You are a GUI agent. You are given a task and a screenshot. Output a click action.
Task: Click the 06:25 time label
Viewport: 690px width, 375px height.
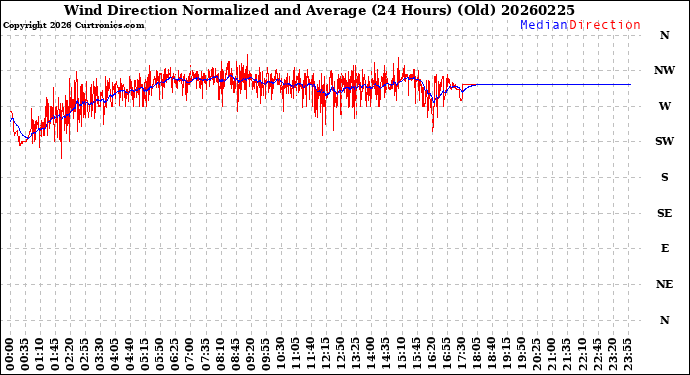pyautogui.click(x=175, y=354)
